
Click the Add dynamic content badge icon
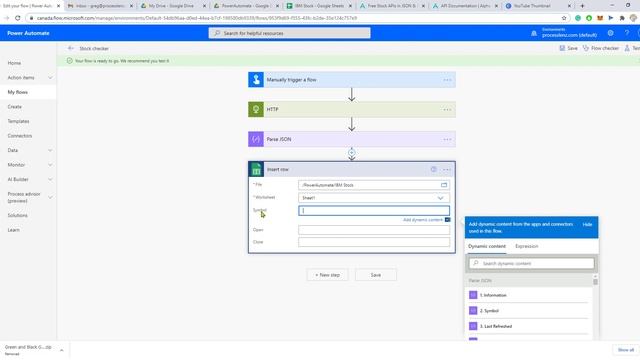tap(447, 220)
